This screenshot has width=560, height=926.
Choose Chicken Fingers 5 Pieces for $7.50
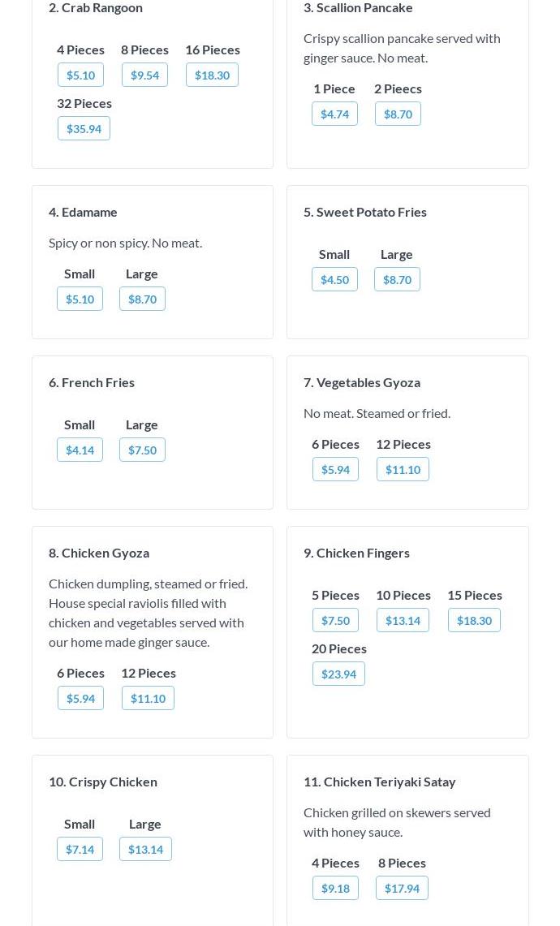point(335,620)
